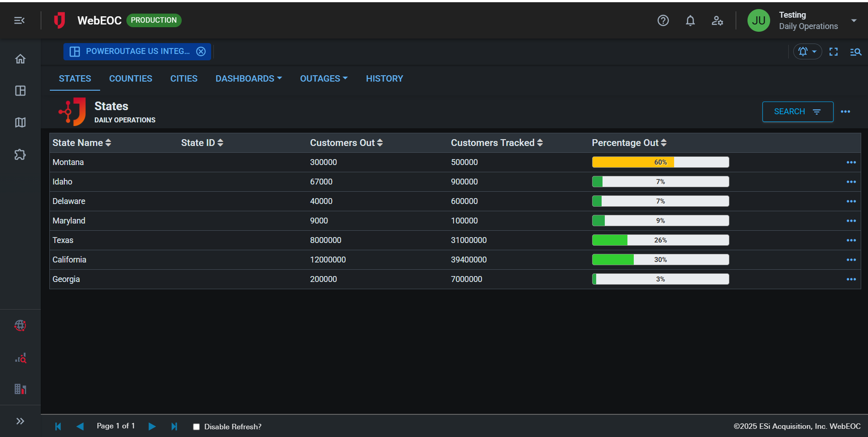Open the plugins puzzle piece icon
The image size is (868, 437).
[x=20, y=155]
